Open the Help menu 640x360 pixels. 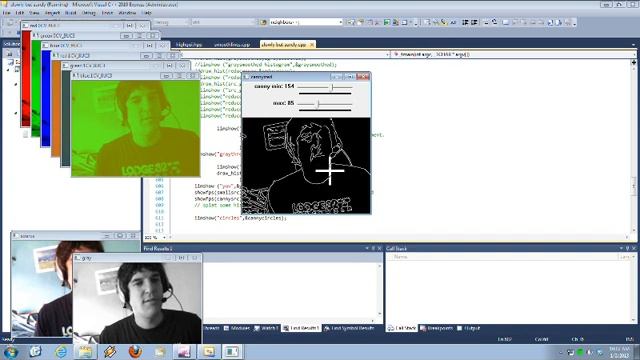click(147, 13)
